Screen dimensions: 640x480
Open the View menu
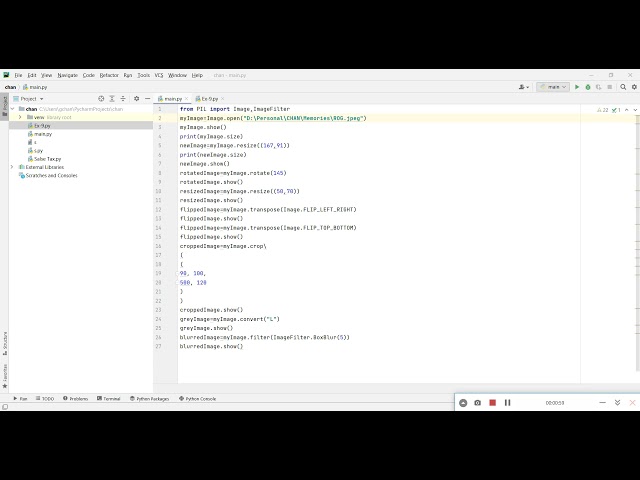[x=47, y=75]
